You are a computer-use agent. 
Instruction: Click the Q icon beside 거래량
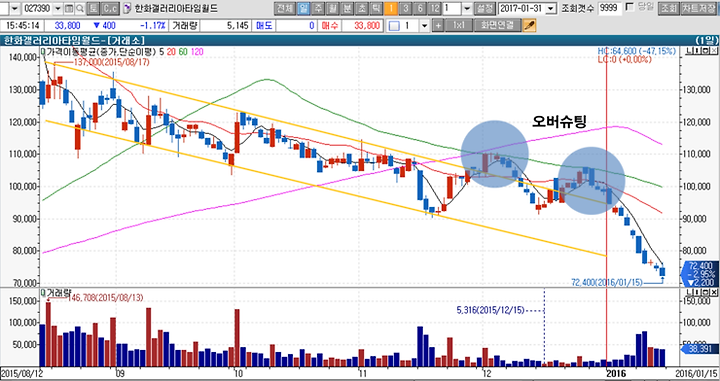pos(43,292)
